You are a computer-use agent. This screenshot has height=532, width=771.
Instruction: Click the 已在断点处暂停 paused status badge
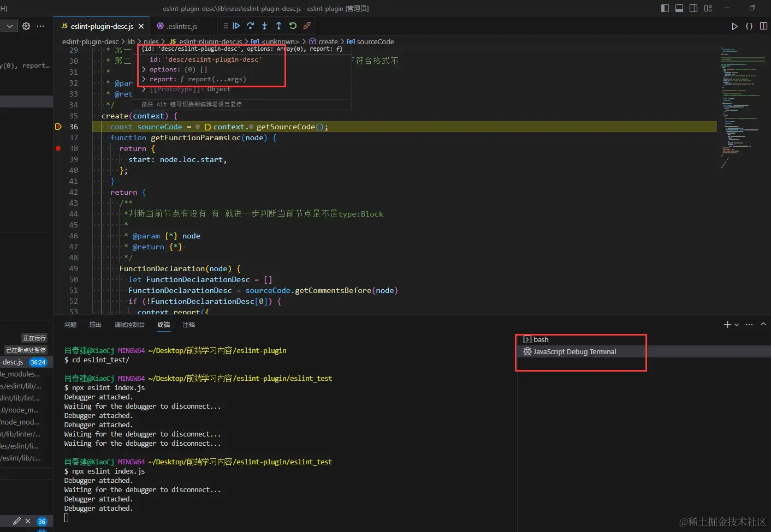point(26,350)
